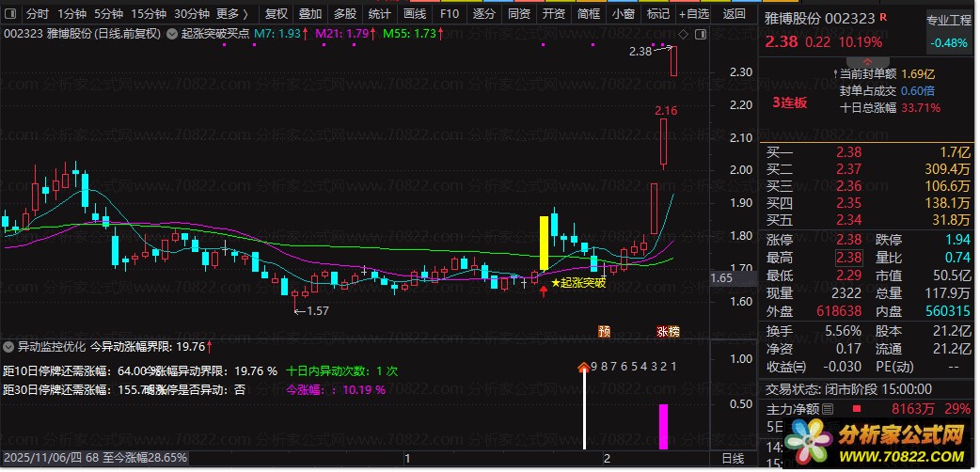This screenshot has height=472, width=980.
Task: Activate the 画线 drawing tool
Action: (x=415, y=14)
